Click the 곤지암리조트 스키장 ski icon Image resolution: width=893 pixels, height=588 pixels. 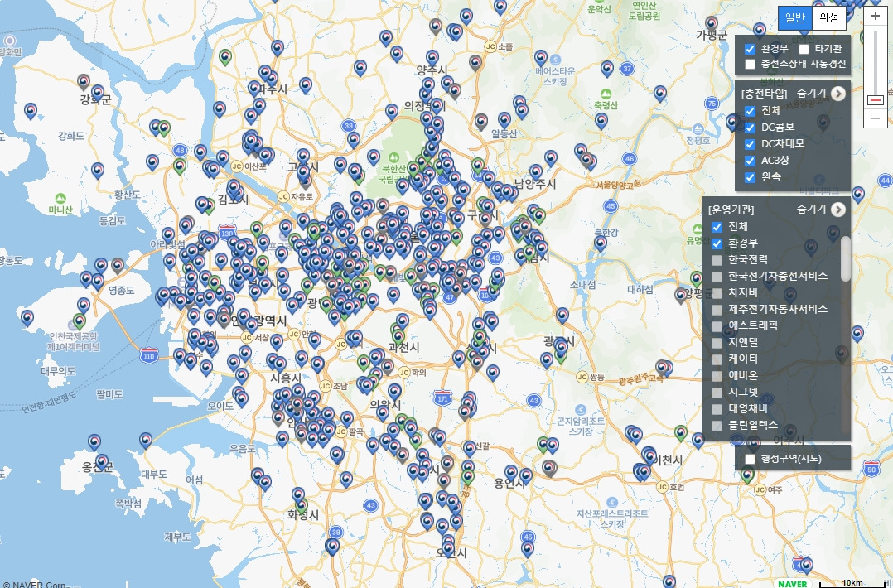tap(581, 410)
